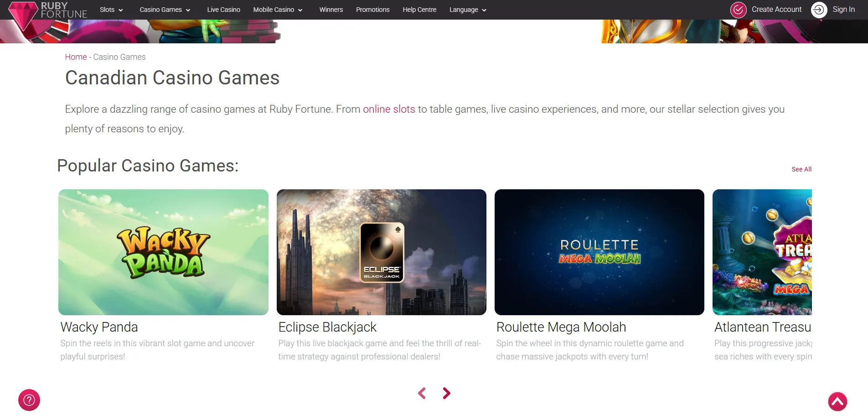Click the Canadian Casino Games heading
This screenshot has height=416, width=868.
tap(172, 78)
